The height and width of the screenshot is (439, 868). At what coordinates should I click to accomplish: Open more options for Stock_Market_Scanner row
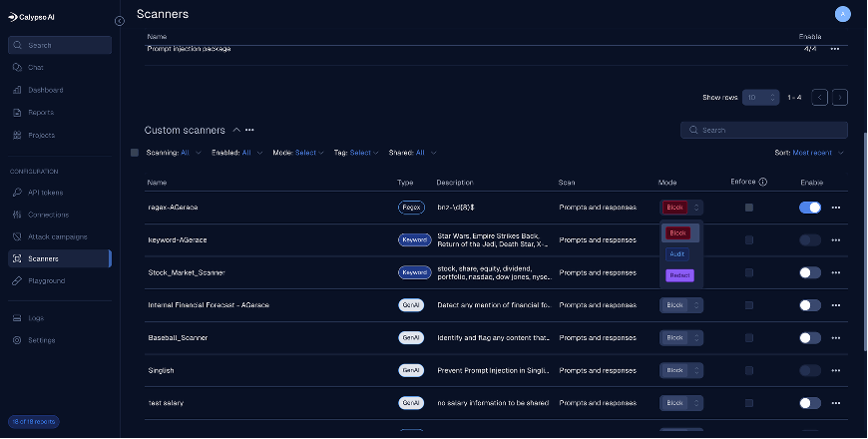[x=836, y=273]
